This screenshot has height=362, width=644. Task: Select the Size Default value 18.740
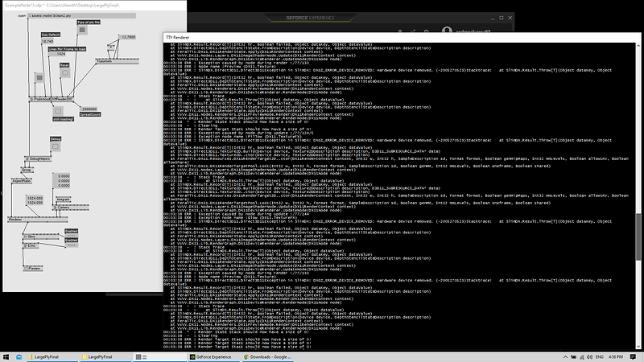(47, 42)
